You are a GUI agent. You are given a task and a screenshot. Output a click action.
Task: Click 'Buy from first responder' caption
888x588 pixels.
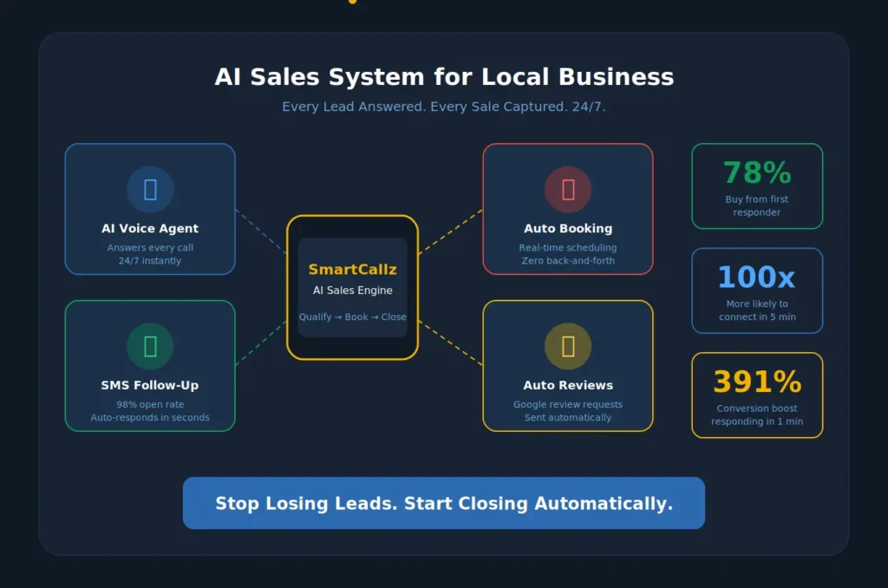pos(757,206)
